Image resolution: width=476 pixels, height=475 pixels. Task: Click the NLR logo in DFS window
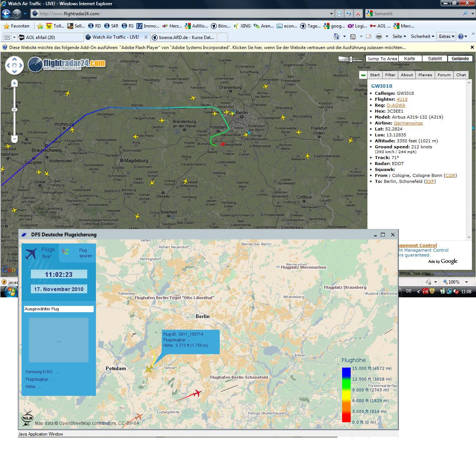(27, 419)
